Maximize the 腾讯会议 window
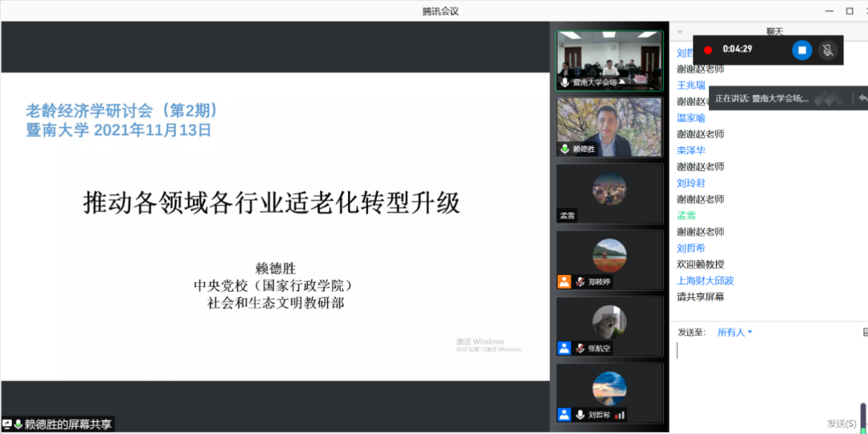The width and height of the screenshot is (868, 434). (x=850, y=11)
